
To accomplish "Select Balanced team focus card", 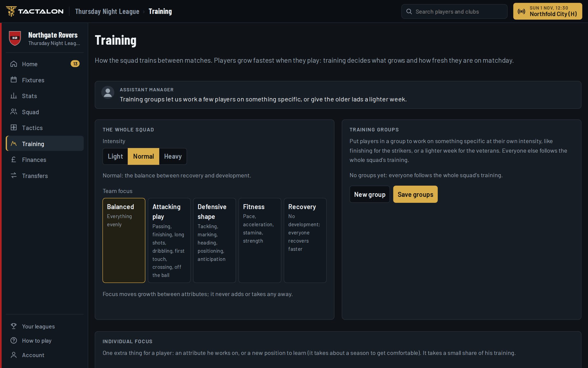I will click(124, 240).
